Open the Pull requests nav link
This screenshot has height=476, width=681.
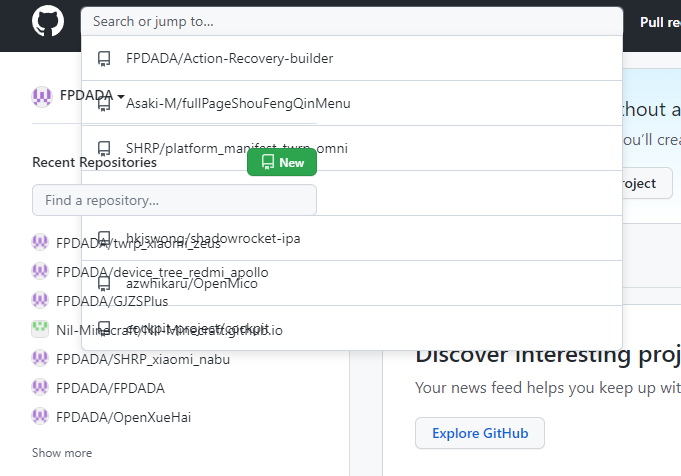(660, 22)
